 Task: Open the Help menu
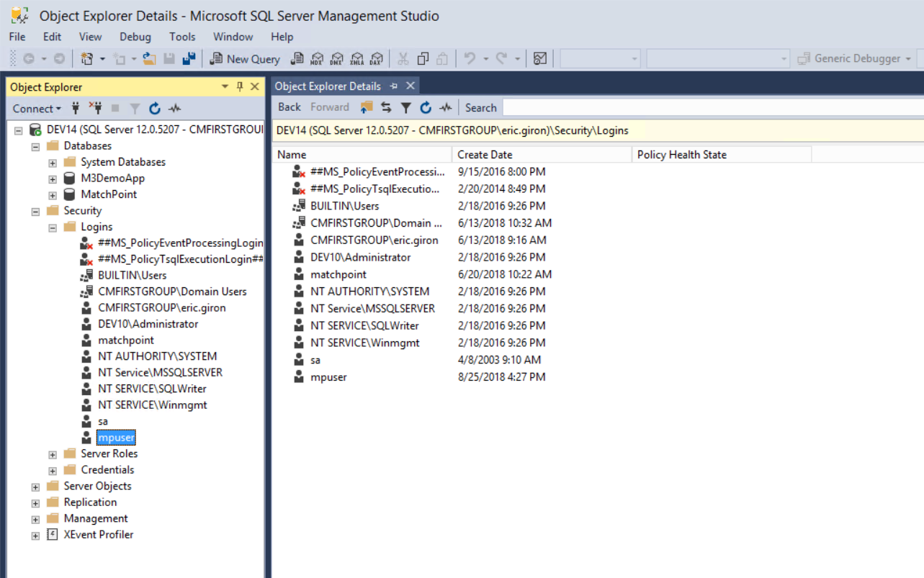(282, 37)
